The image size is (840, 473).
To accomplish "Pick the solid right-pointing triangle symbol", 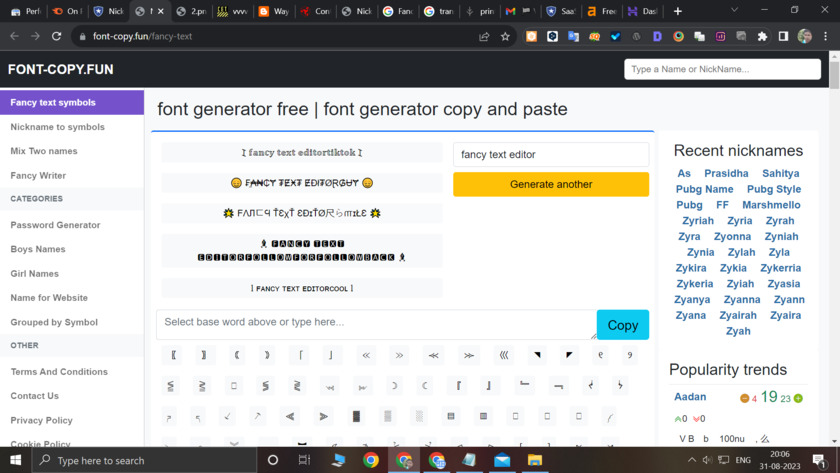I will point(323,416).
